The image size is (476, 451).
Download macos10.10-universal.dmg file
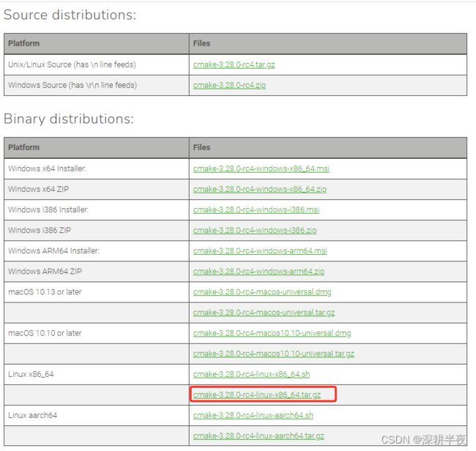[x=272, y=333]
